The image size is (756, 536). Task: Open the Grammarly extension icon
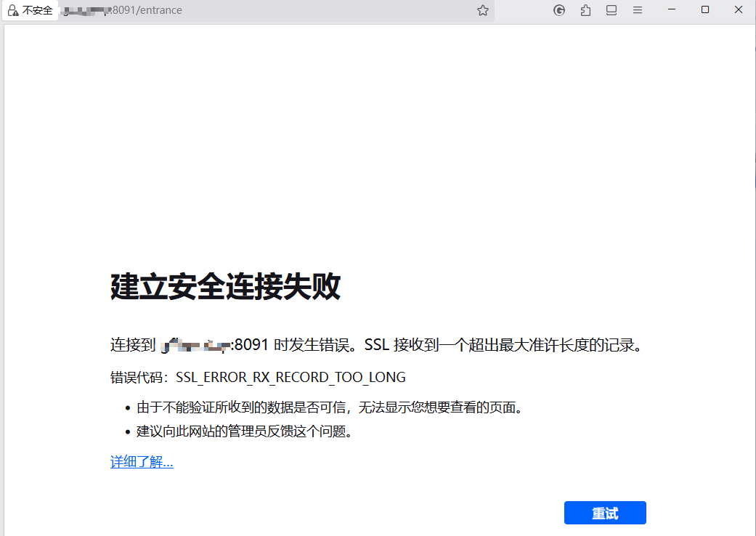pyautogui.click(x=559, y=10)
